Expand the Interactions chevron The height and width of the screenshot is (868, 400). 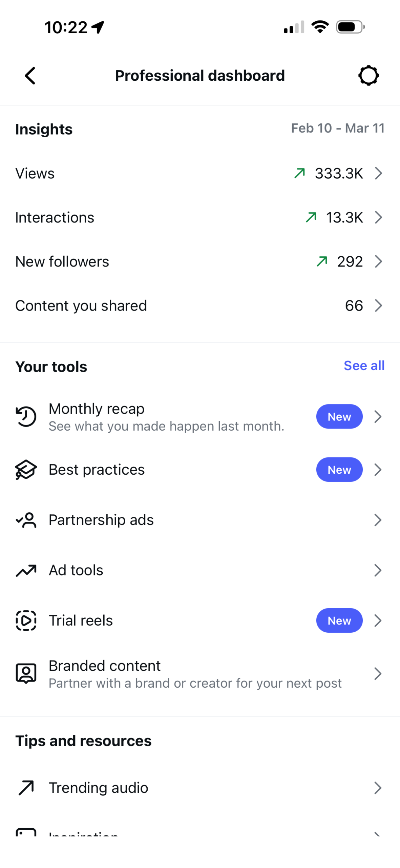click(378, 217)
